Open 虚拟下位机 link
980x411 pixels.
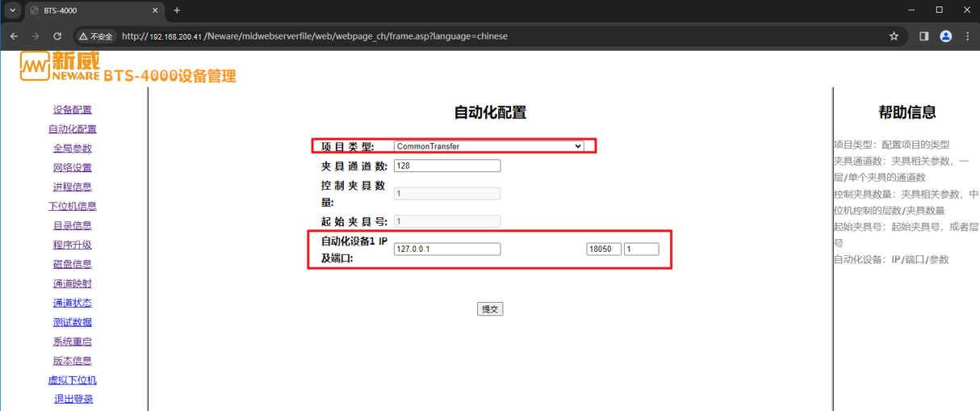(73, 380)
